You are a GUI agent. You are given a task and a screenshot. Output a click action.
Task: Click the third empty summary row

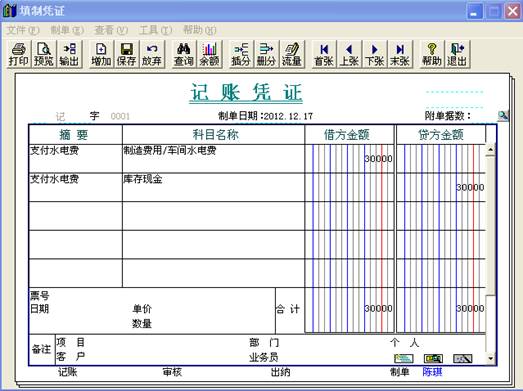(76, 216)
